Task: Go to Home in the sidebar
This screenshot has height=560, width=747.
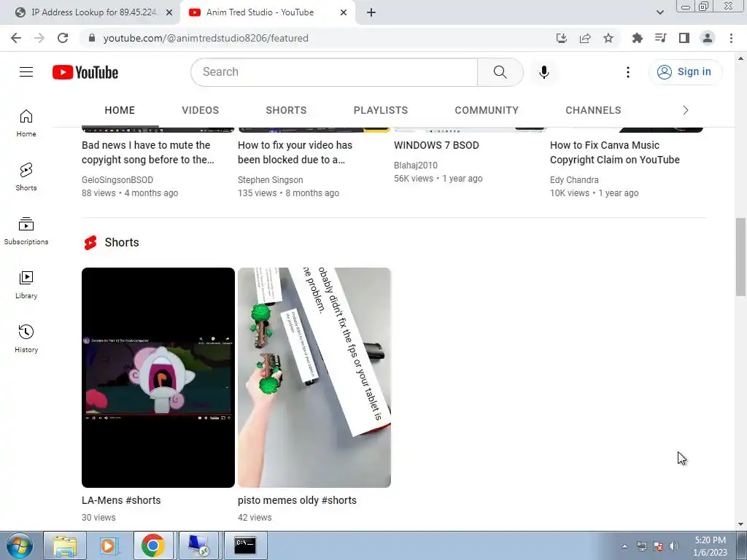Action: pos(26,122)
